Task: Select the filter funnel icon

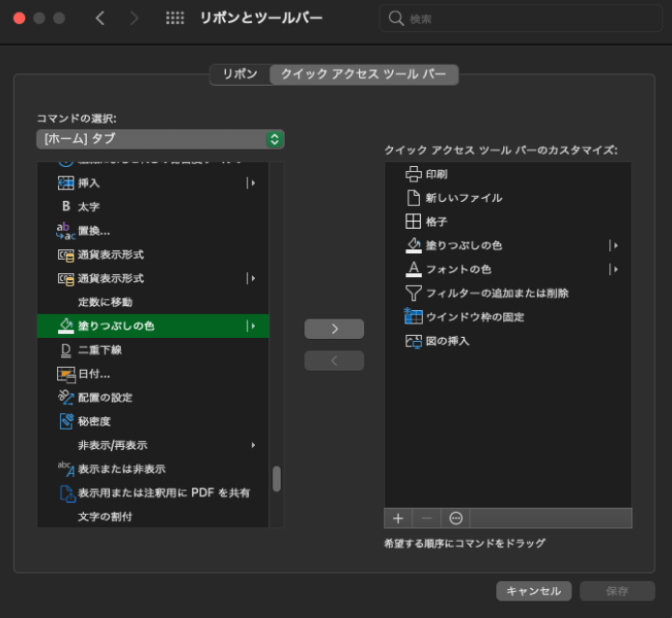Action: tap(413, 293)
